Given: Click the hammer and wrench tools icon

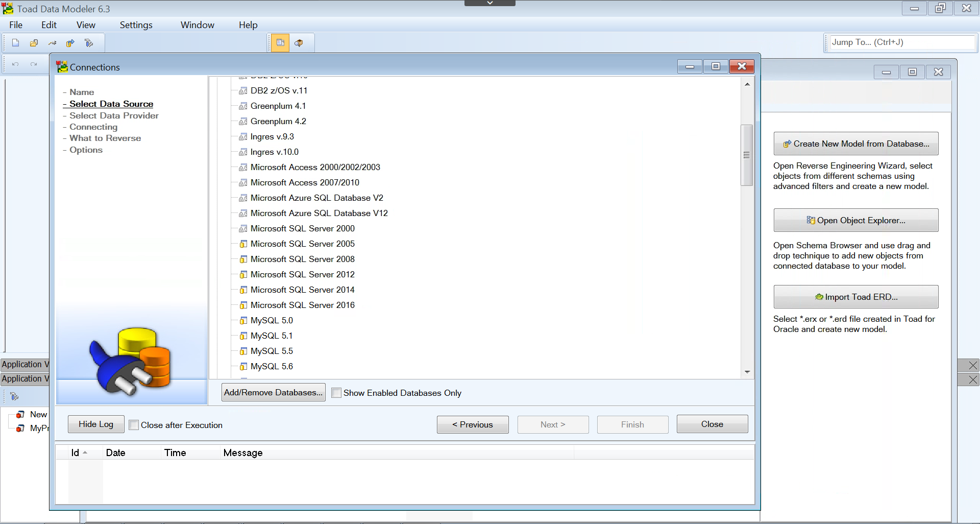Looking at the screenshot, I should [89, 43].
